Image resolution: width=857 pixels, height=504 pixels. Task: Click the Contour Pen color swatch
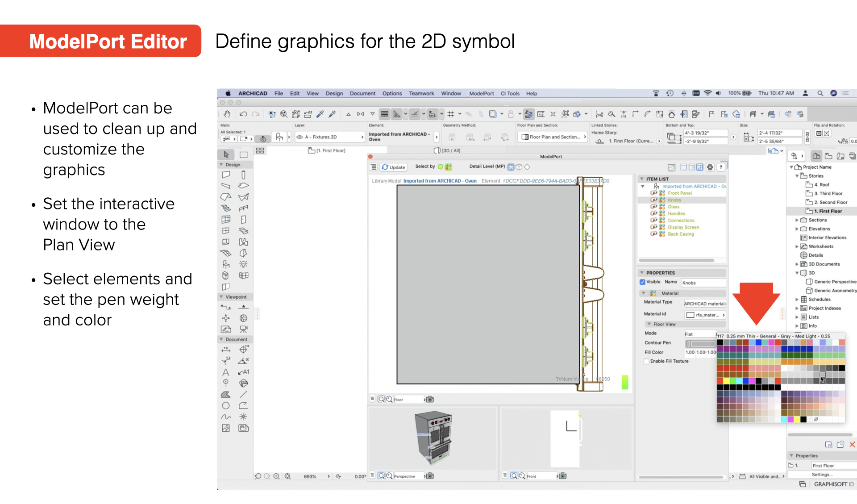(x=700, y=344)
